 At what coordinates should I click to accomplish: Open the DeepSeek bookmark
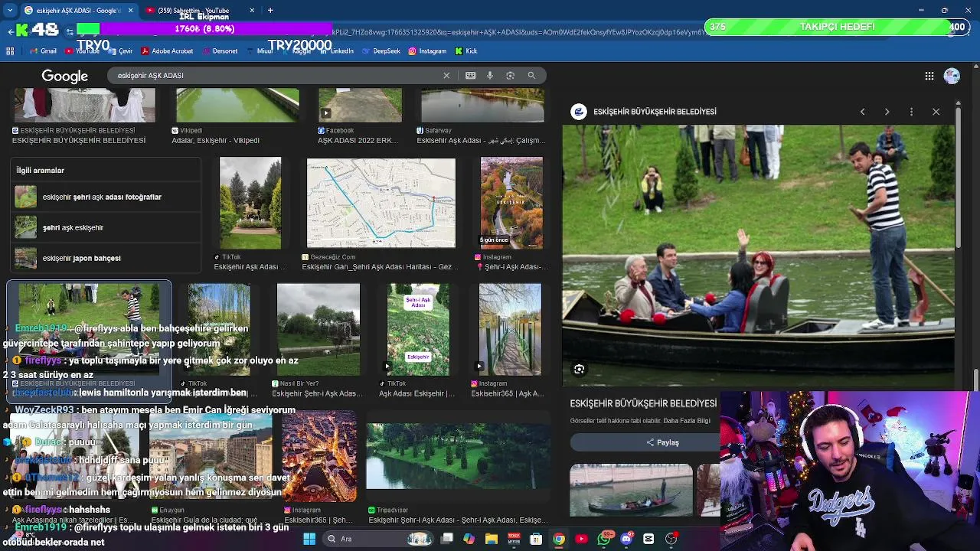coord(381,51)
